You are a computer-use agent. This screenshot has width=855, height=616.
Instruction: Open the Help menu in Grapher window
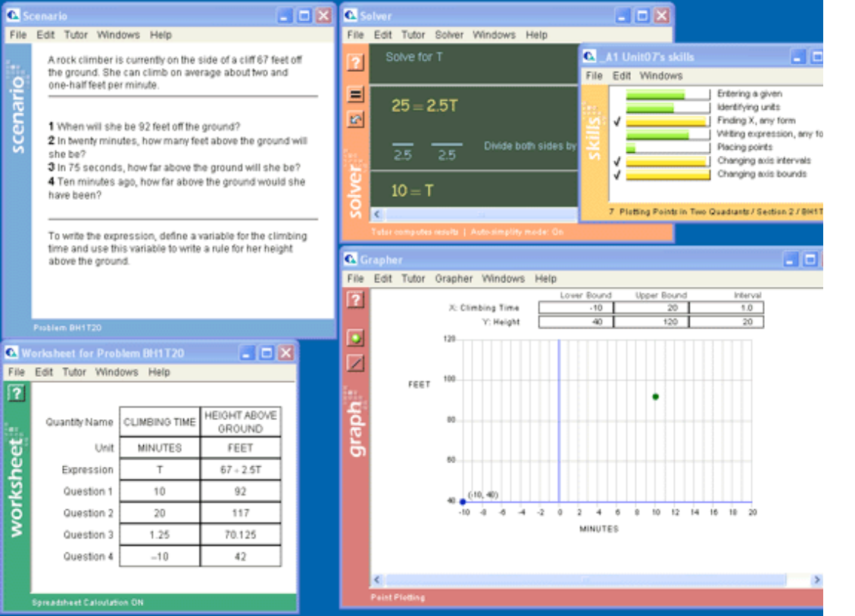[545, 278]
